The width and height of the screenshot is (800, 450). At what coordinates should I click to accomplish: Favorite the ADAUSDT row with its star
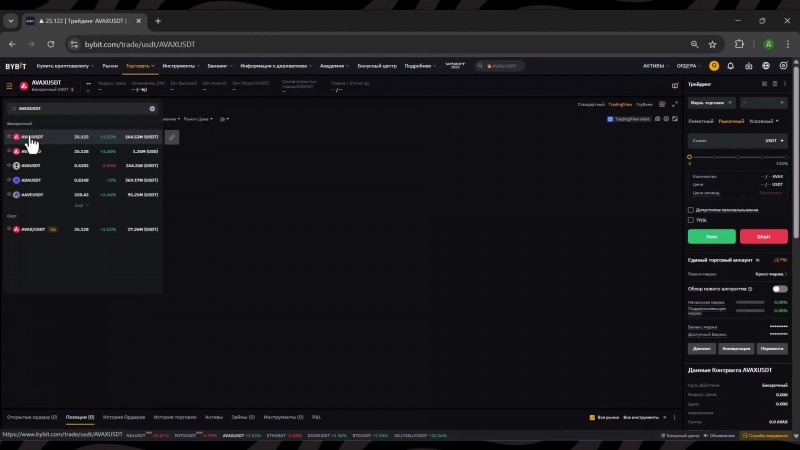point(9,180)
